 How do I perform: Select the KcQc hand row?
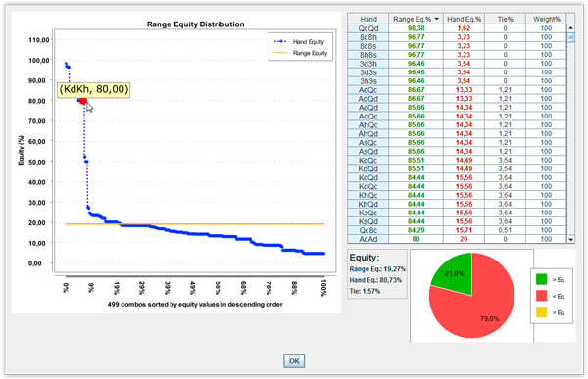pos(457,160)
